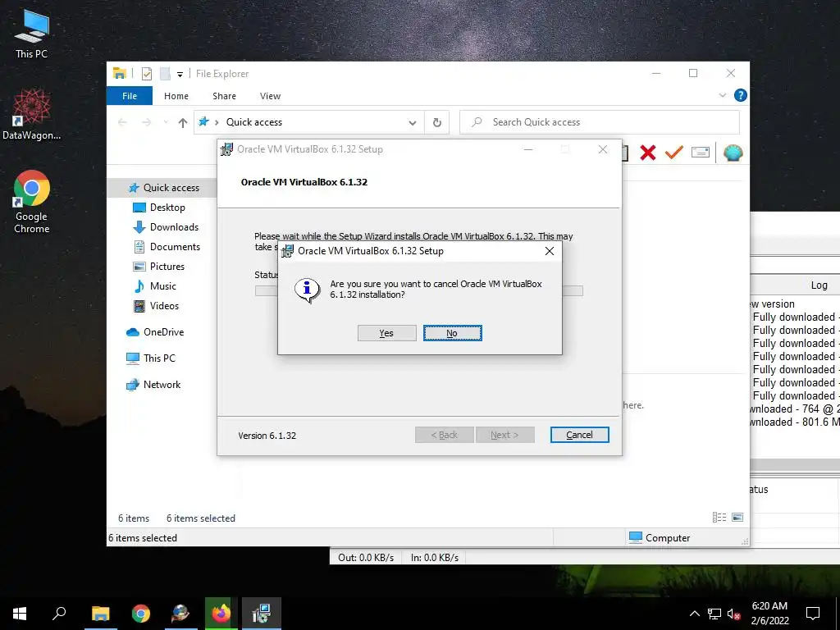Launch Google Chrome from the desktop

pos(31,202)
